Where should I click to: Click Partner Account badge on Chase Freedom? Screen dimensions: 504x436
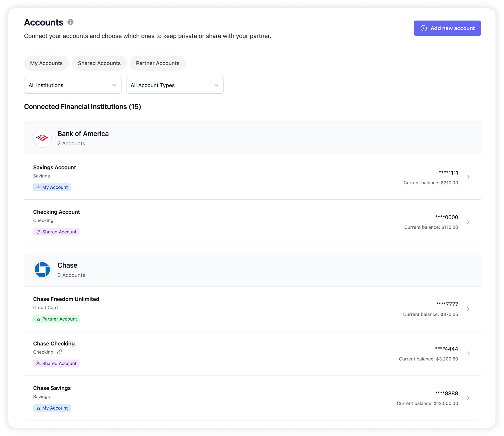tap(57, 319)
